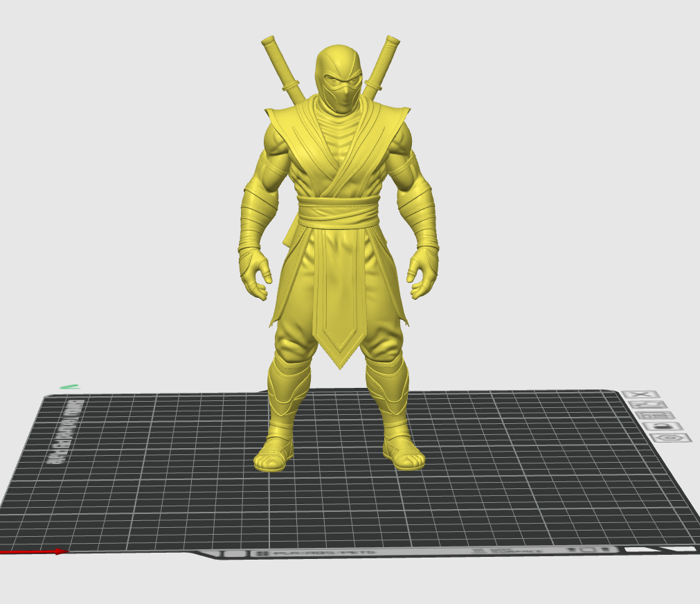Toggle the plate lock icon
Image resolution: width=700 pixels, height=604 pixels.
[663, 427]
